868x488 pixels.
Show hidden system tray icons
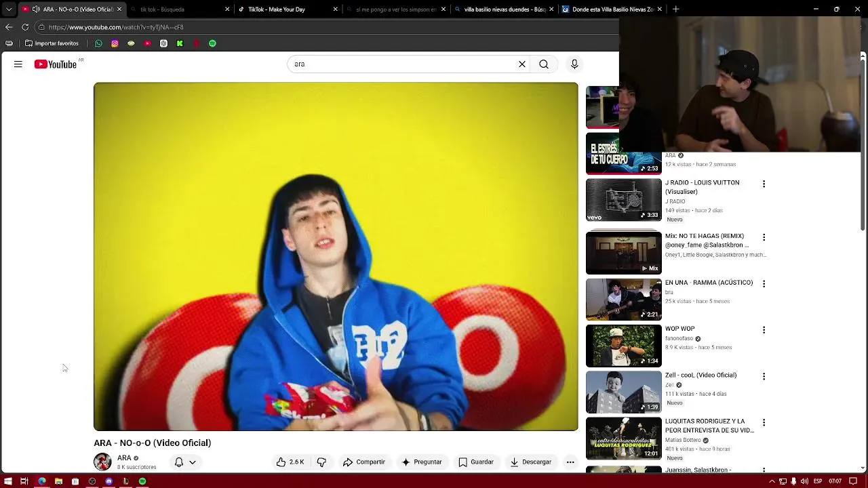[772, 481]
